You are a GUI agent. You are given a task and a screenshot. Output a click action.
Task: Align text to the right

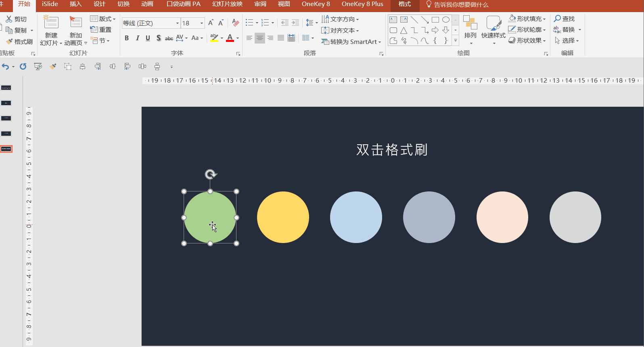pos(270,38)
